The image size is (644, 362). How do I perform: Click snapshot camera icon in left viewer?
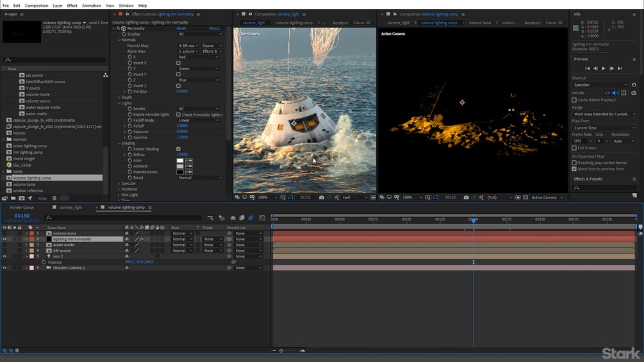pyautogui.click(x=321, y=197)
